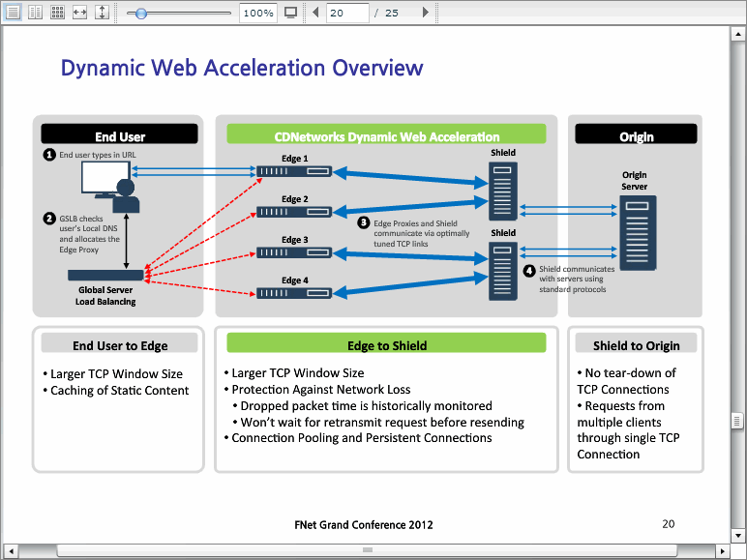Click horizontal scrollbar left arrow
Viewport: 747px width, 560px height.
[x=11, y=551]
